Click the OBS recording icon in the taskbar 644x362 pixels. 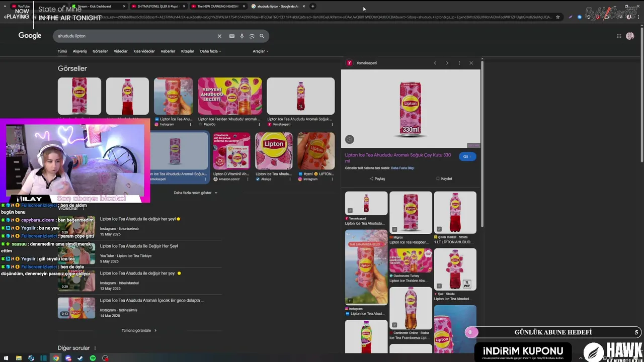coord(105,358)
